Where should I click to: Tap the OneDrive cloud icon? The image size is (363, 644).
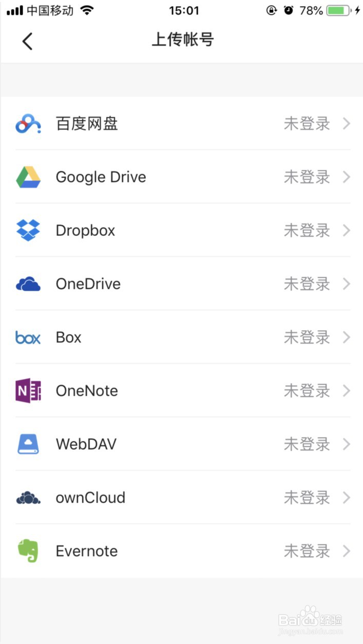click(28, 284)
